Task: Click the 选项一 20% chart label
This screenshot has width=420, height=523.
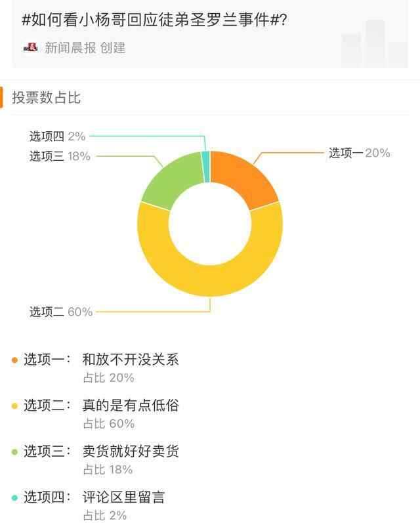Action: coord(359,153)
